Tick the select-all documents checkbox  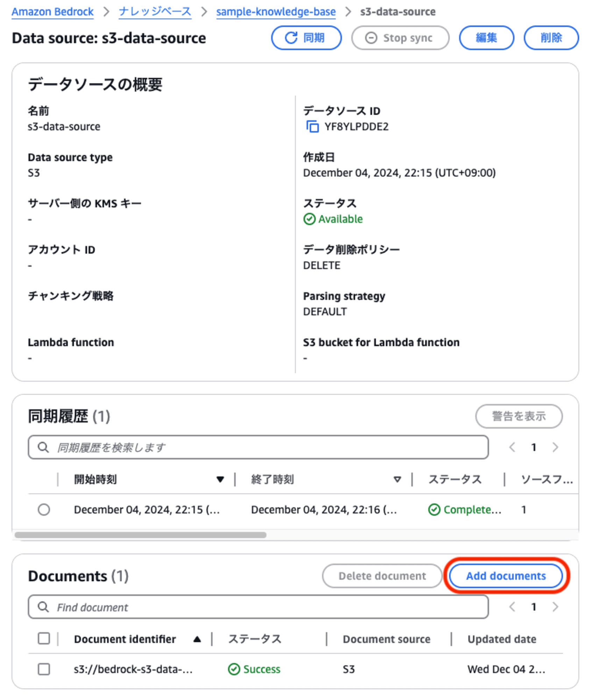(x=44, y=638)
